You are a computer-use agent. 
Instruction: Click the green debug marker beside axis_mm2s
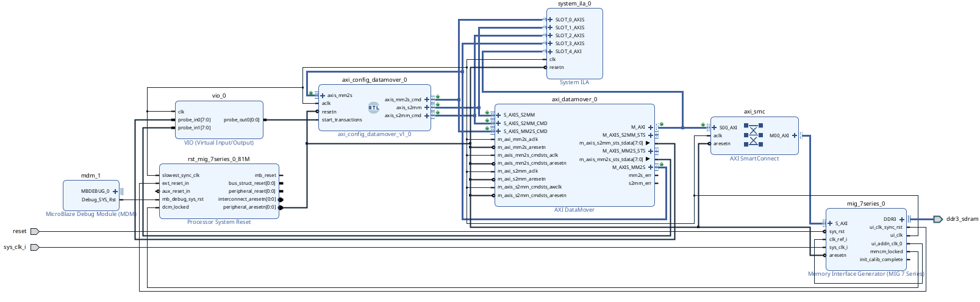[311, 93]
